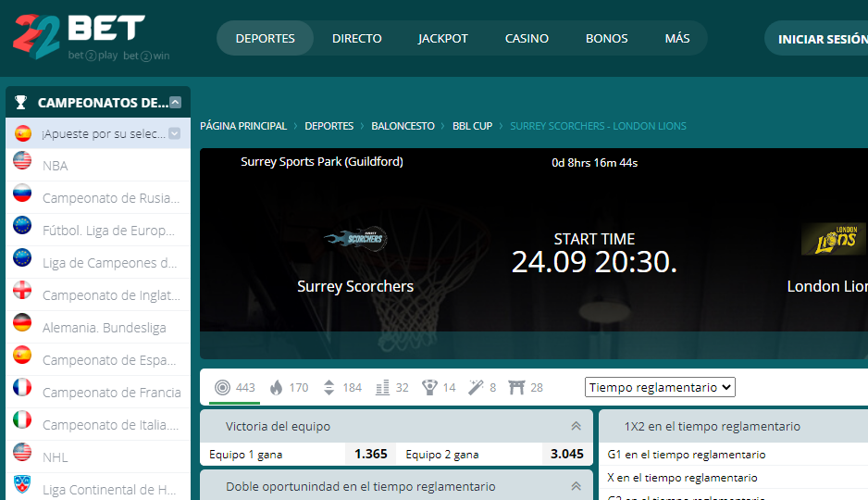
Task: Click the trophy icon beside Campeonatos
Action: (20, 103)
